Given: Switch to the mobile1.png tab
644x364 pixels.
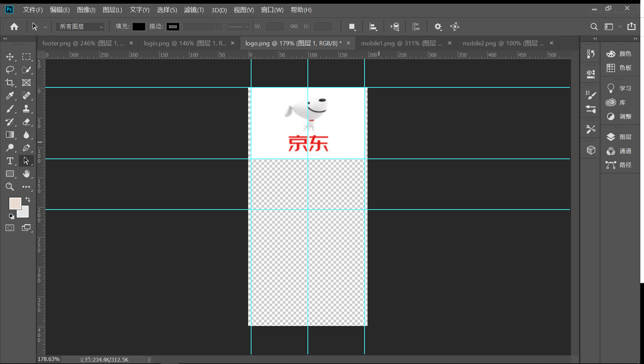Looking at the screenshot, I should click(x=401, y=43).
